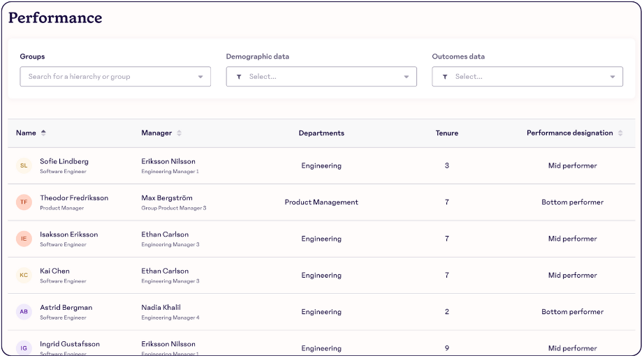Select Ethan Carlson in Kai Chen's row
Image resolution: width=644 pixels, height=358 pixels.
click(x=165, y=271)
